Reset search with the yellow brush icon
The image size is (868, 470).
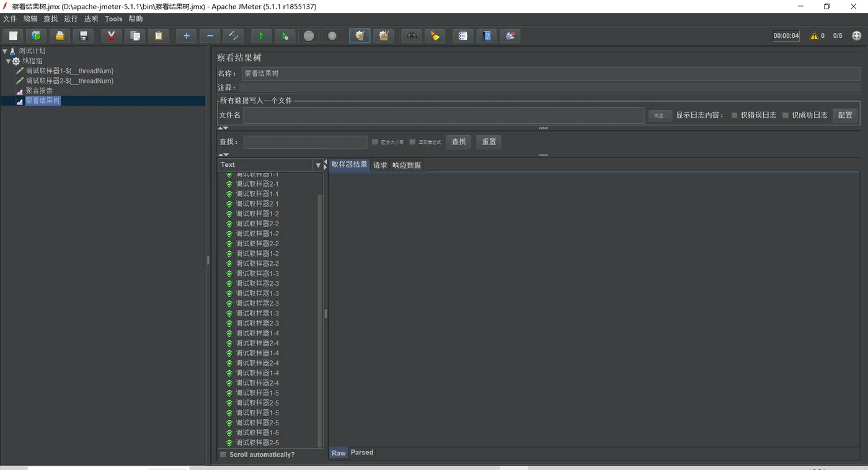tap(435, 36)
